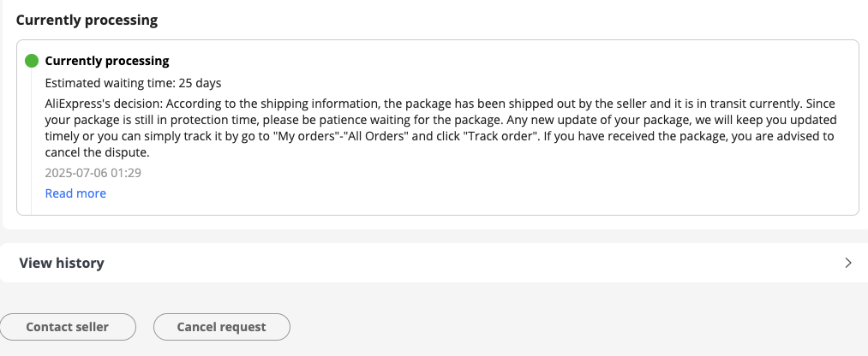
Task: Open the "View history" row label
Action: tap(62, 263)
